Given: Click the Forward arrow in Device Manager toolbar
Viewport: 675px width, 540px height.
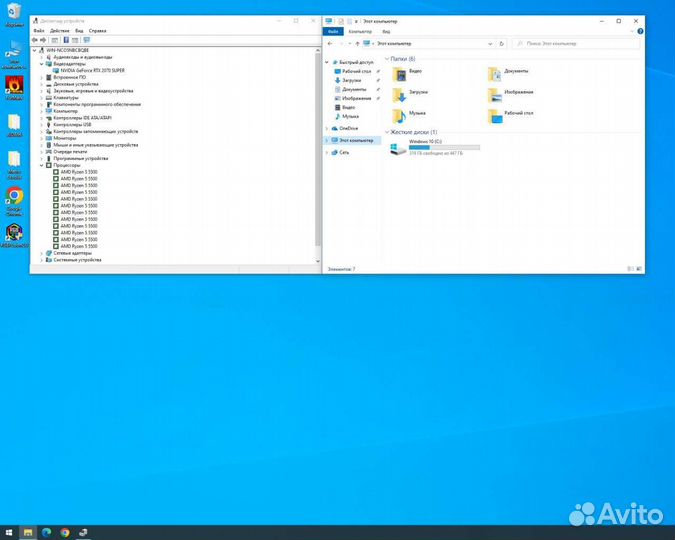Looking at the screenshot, I should tap(43, 40).
